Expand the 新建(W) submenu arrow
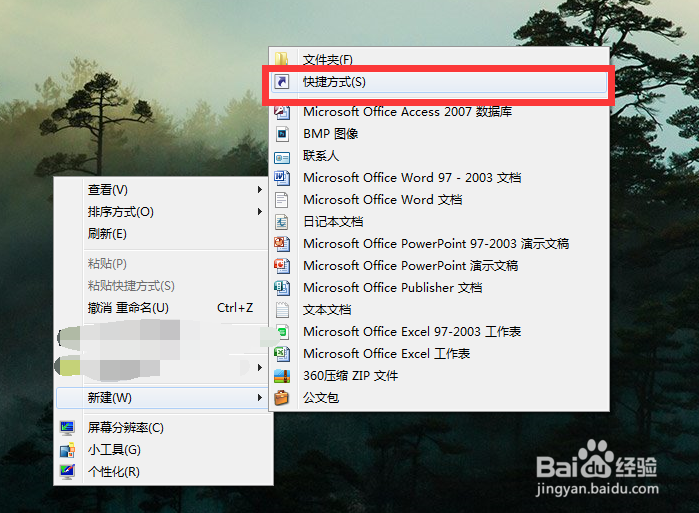Screen dimensions: 699x513 click(x=259, y=398)
